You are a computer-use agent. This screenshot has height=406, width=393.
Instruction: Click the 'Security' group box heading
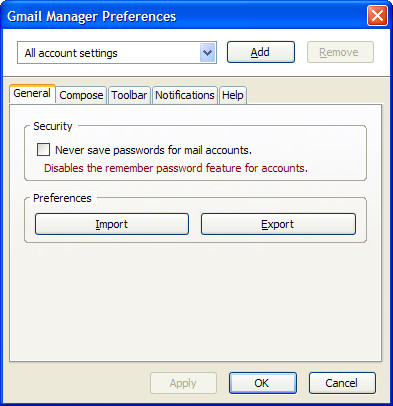[53, 126]
